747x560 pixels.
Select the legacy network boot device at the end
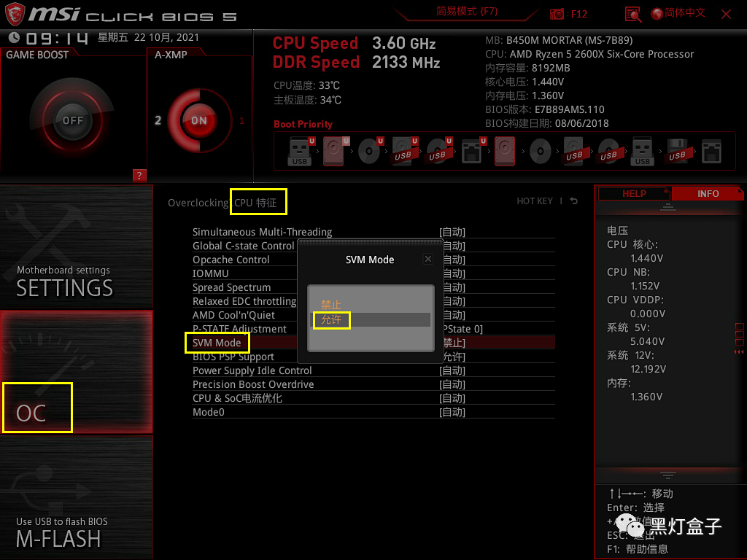711,151
